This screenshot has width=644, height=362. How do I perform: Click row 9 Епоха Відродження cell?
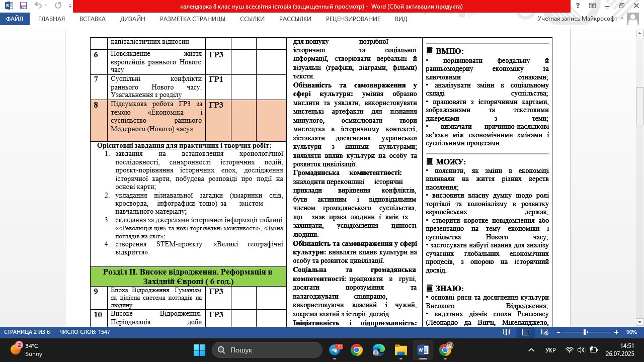156,298
